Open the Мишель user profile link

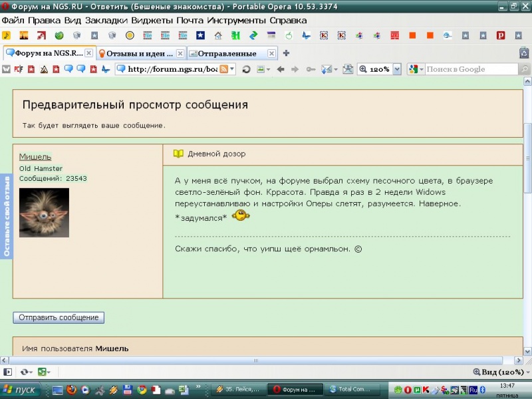(x=35, y=156)
